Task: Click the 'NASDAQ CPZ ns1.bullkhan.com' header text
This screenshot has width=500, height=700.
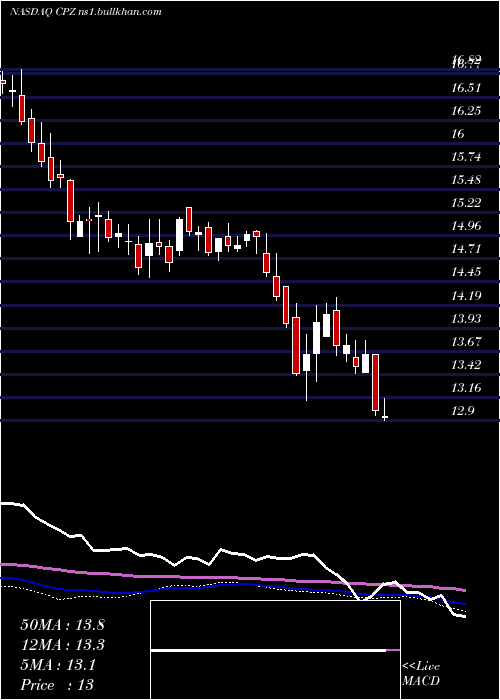Action: pyautogui.click(x=85, y=12)
